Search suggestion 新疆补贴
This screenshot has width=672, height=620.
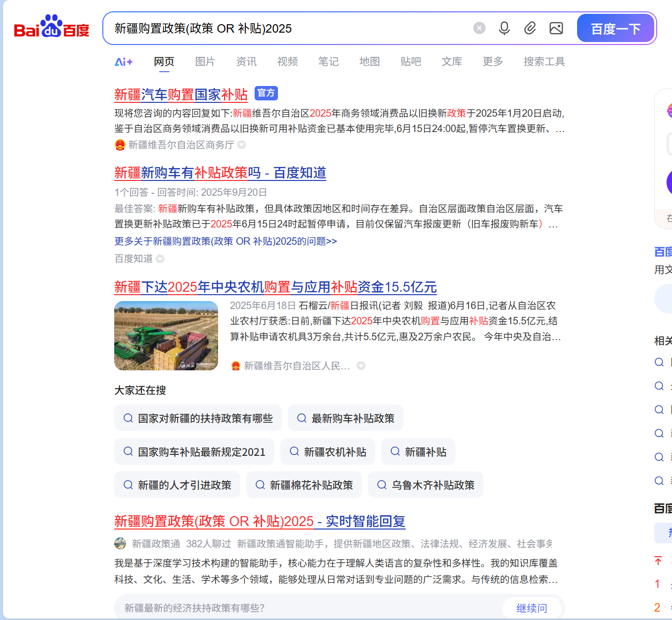[x=418, y=452]
